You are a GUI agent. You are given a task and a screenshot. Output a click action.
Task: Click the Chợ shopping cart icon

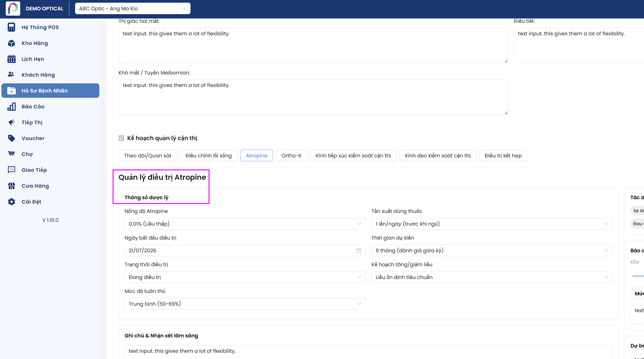pyautogui.click(x=11, y=154)
